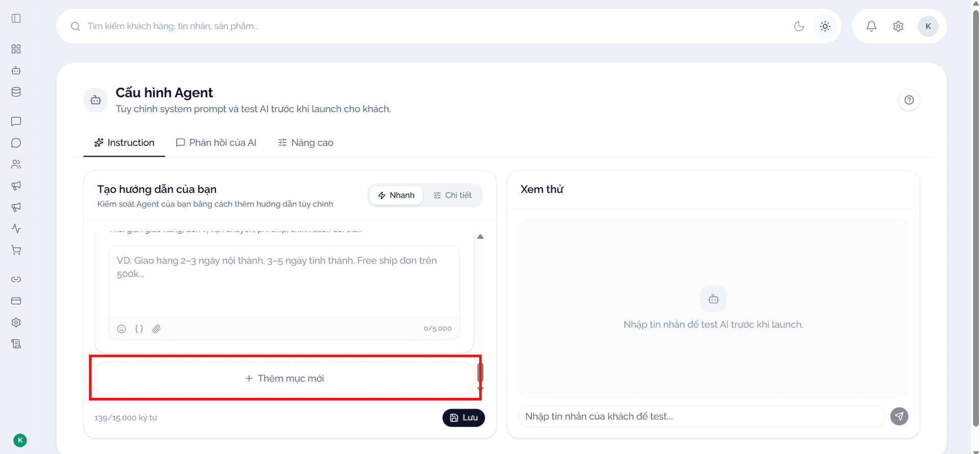This screenshot has height=454, width=980.
Task: Open the round chat bubble sidebar icon
Action: click(x=16, y=143)
